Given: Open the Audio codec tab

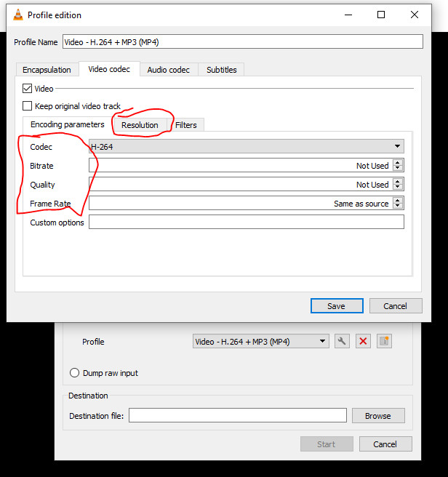Looking at the screenshot, I should [x=168, y=70].
